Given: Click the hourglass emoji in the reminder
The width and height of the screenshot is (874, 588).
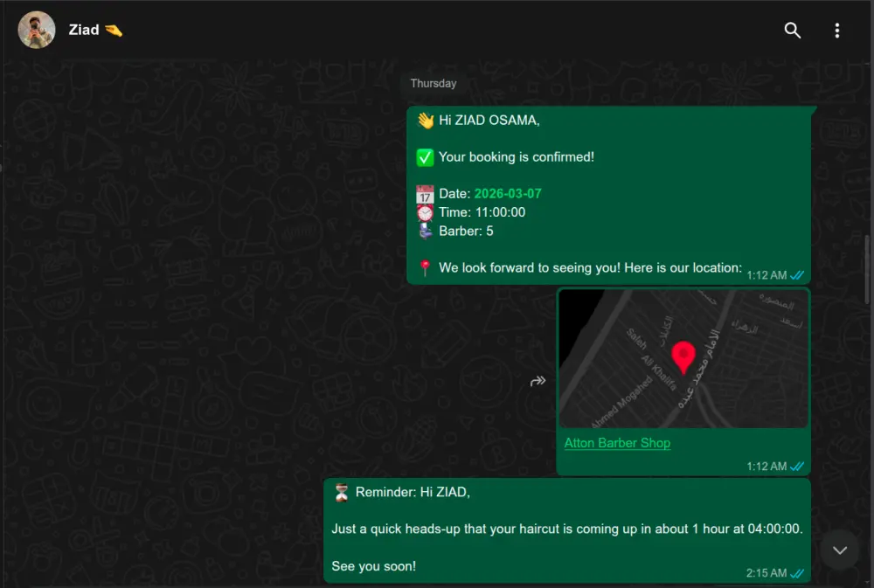Looking at the screenshot, I should (342, 492).
